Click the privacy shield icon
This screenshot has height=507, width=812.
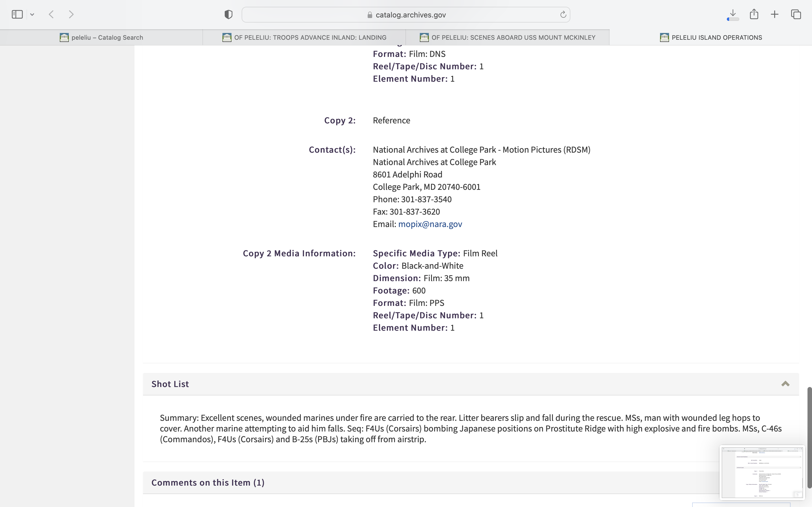228,14
